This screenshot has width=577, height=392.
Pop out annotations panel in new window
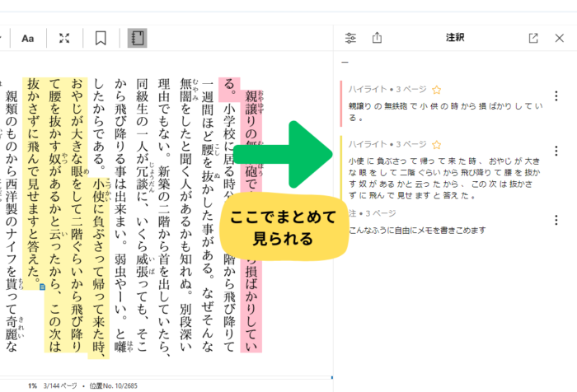pyautogui.click(x=533, y=38)
